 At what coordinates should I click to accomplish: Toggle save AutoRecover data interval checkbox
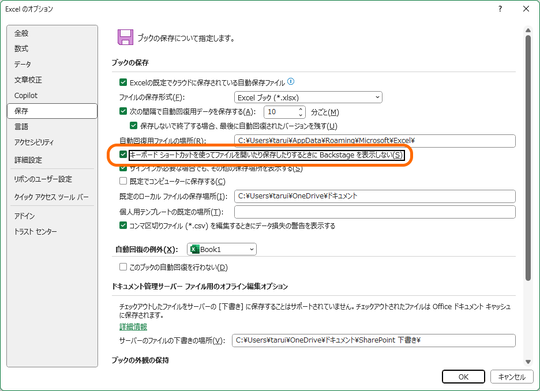point(123,111)
